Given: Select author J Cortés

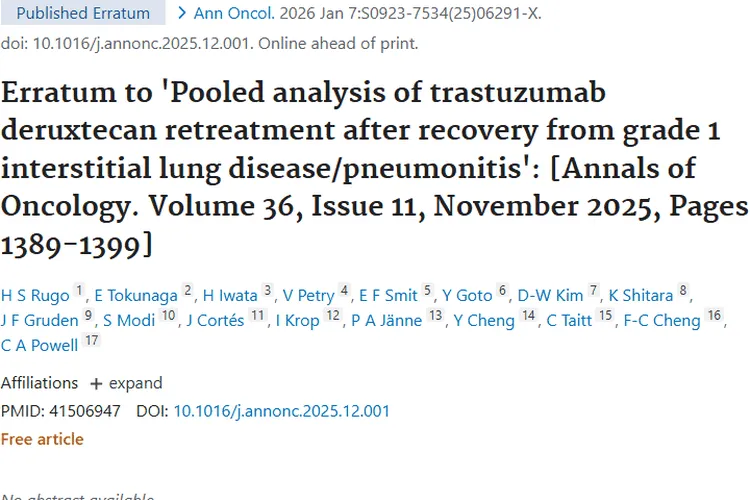Looking at the screenshot, I should 214,321.
